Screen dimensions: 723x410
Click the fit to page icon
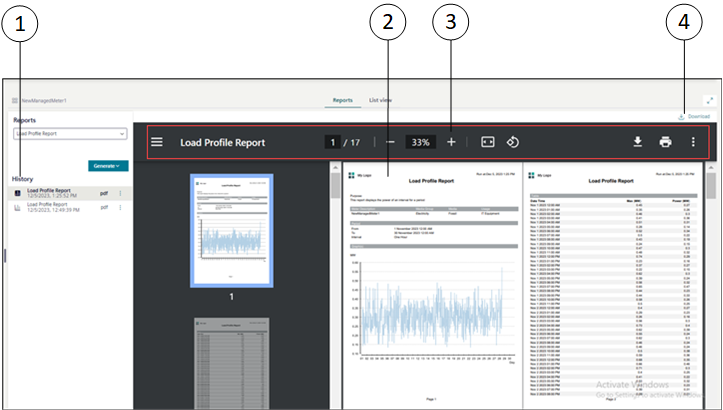point(488,142)
